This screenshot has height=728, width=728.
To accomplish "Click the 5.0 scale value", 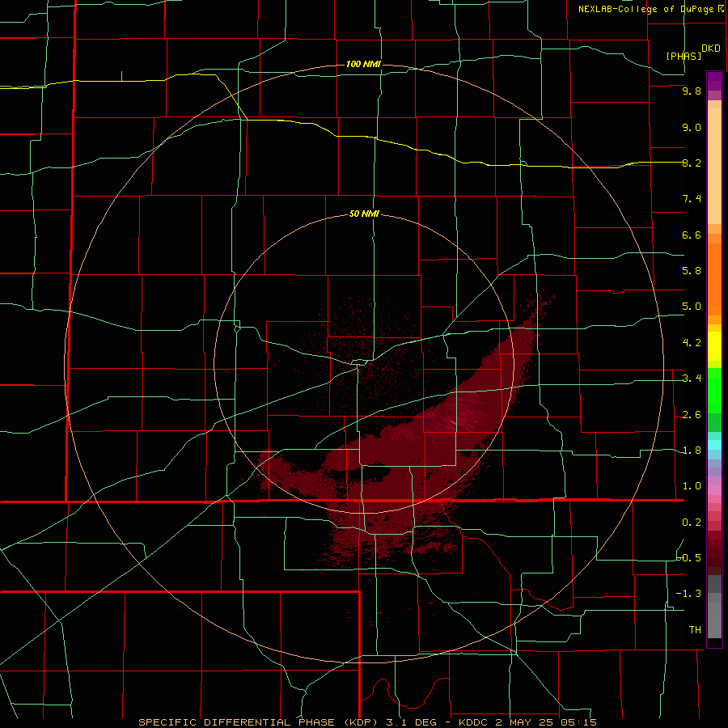I will point(692,307).
